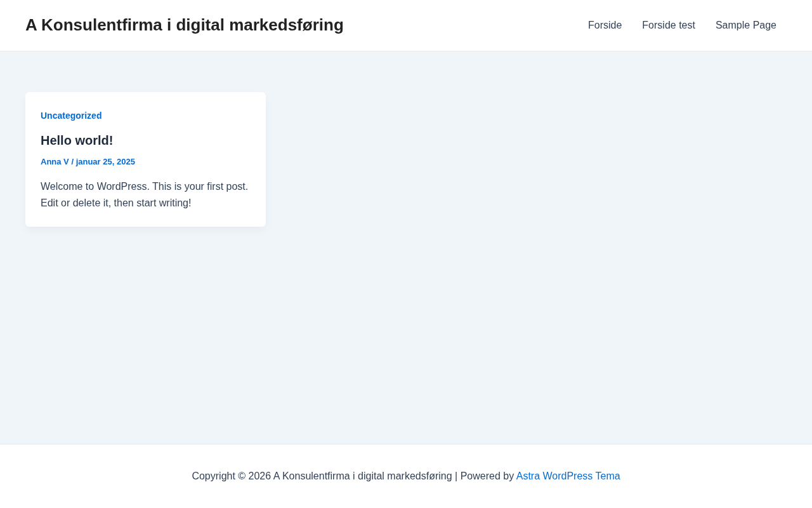
Task: Click the Powered by footer text
Action: coord(487,476)
